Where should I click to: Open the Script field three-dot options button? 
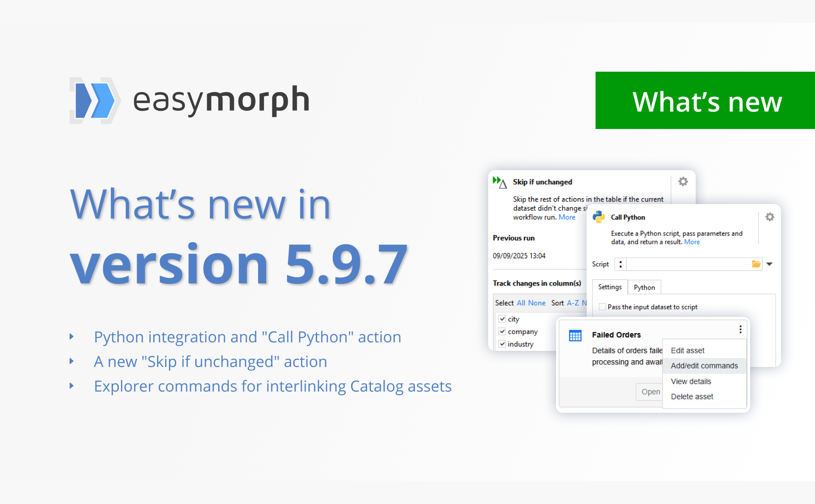click(x=621, y=264)
